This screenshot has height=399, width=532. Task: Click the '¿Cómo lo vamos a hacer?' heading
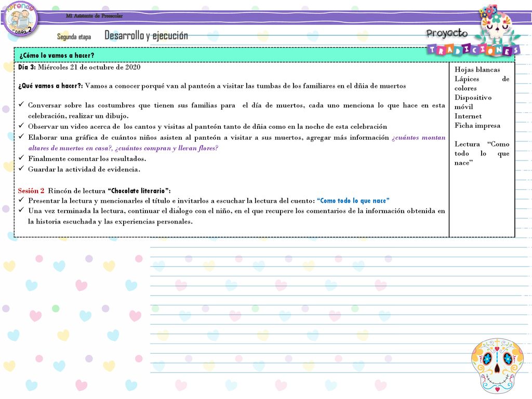click(57, 55)
